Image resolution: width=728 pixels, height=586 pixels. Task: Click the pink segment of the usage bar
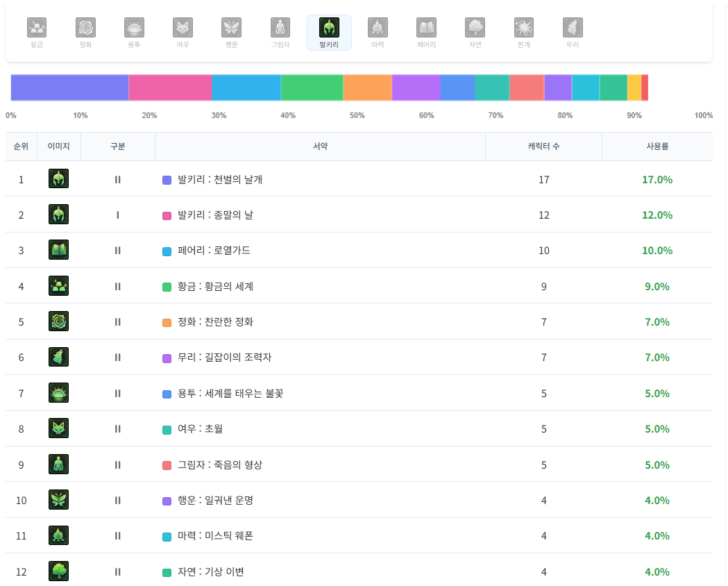point(170,87)
